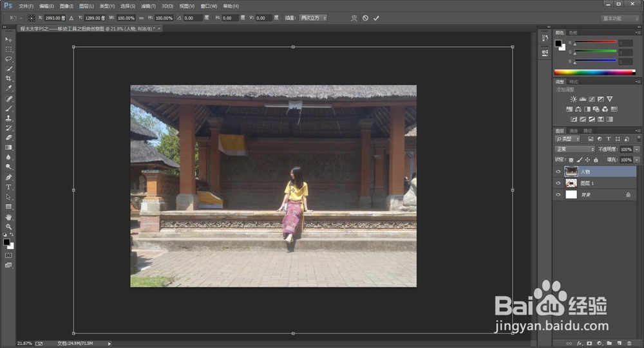
Task: Select the History Brush tool
Action: tap(8, 128)
